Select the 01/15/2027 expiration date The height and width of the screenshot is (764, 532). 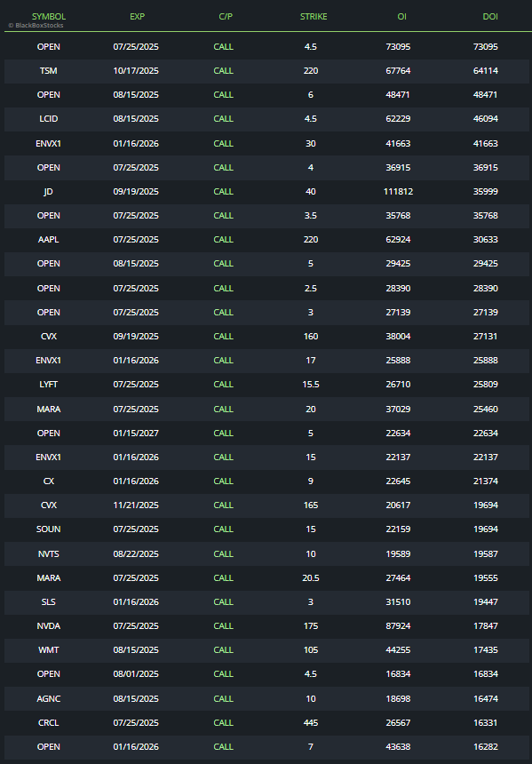pos(136,434)
